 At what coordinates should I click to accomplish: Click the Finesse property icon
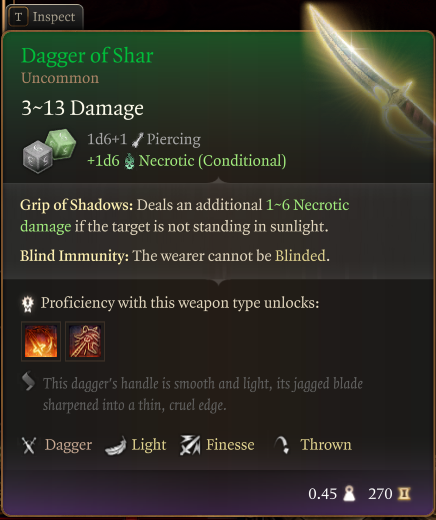190,445
